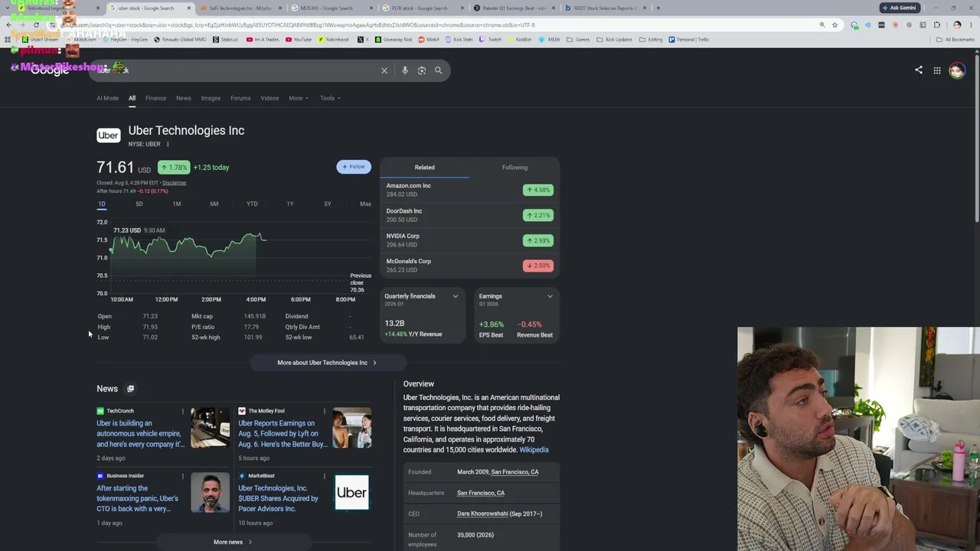Viewport: 980px width, 551px height.
Task: Click the Ask Gemini button in Chrome
Action: pyautogui.click(x=900, y=8)
